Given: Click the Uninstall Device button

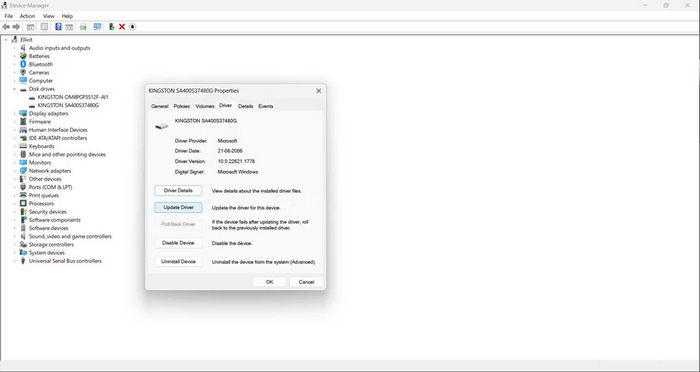Looking at the screenshot, I should [x=178, y=262].
